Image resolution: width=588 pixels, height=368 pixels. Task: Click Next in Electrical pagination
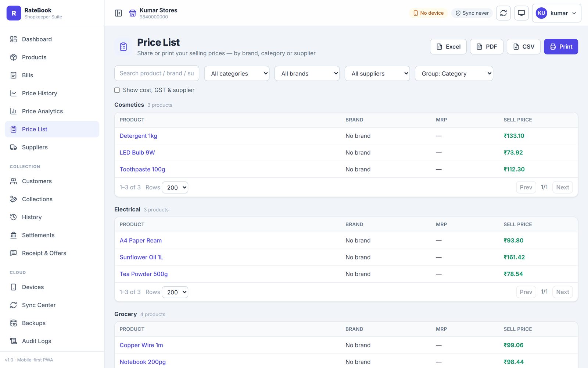pos(562,292)
